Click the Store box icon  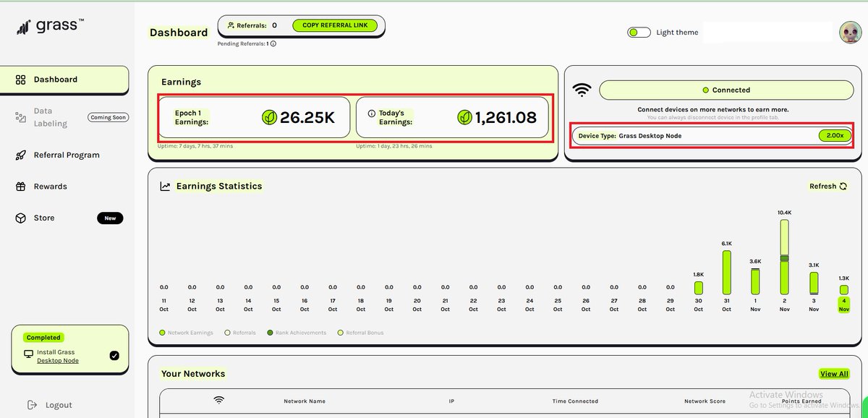pos(20,218)
